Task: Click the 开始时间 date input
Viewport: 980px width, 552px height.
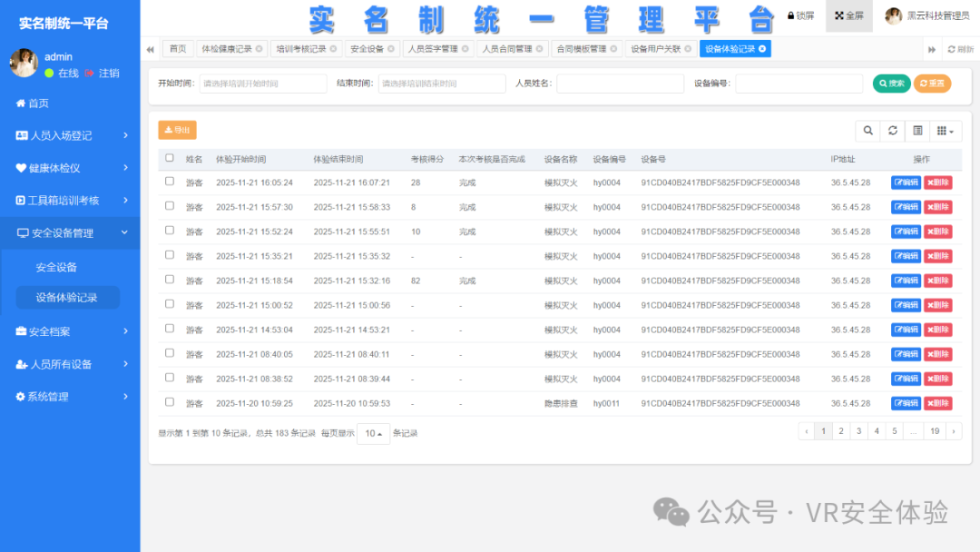Action: coord(263,84)
